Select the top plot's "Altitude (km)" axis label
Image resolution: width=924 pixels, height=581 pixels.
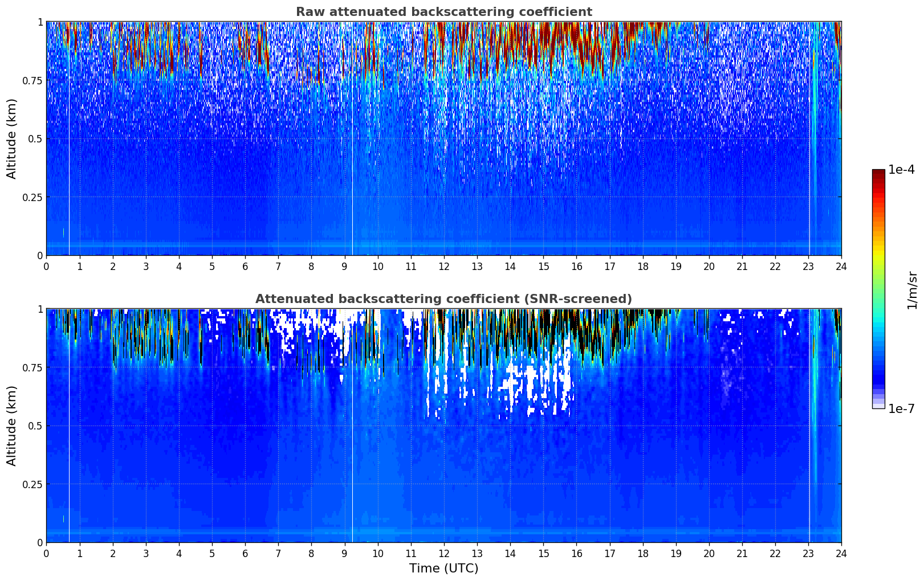point(12,138)
